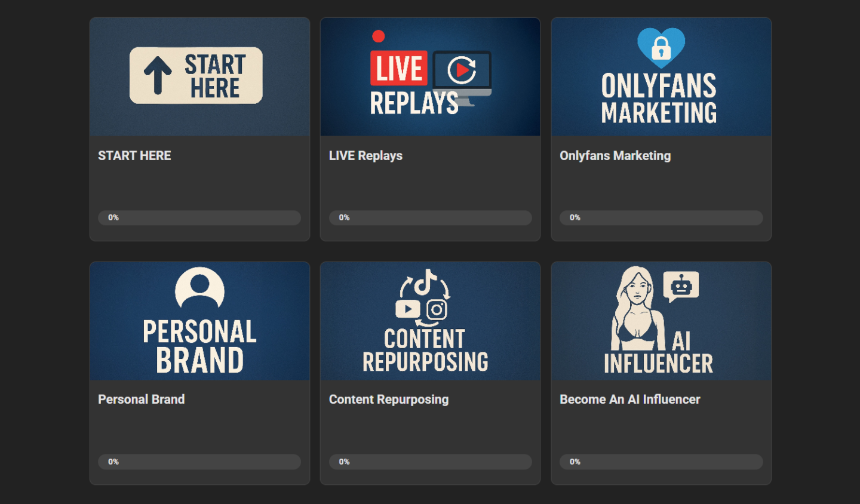Click the heart lock icon in Onlyfans Marketing
The width and height of the screenshot is (860, 504).
661,47
